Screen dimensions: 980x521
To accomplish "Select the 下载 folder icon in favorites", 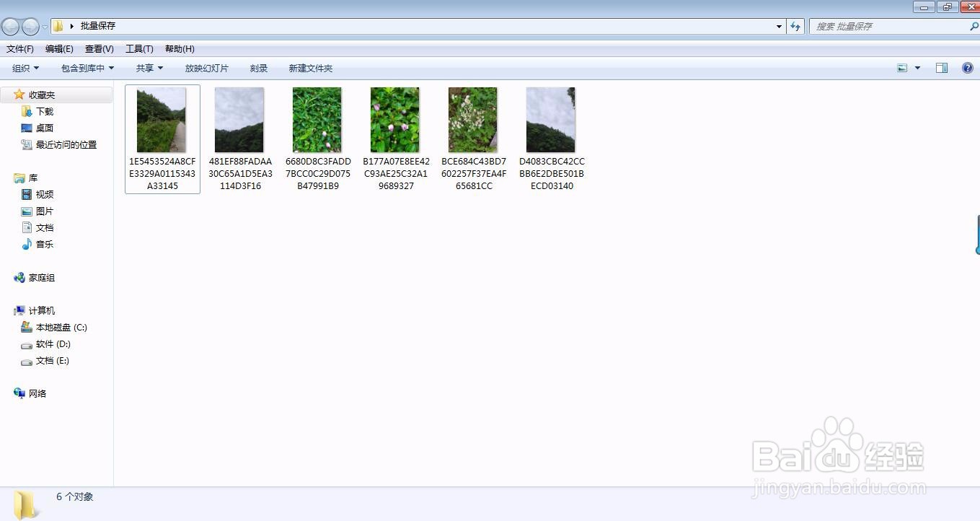I will pos(27,111).
